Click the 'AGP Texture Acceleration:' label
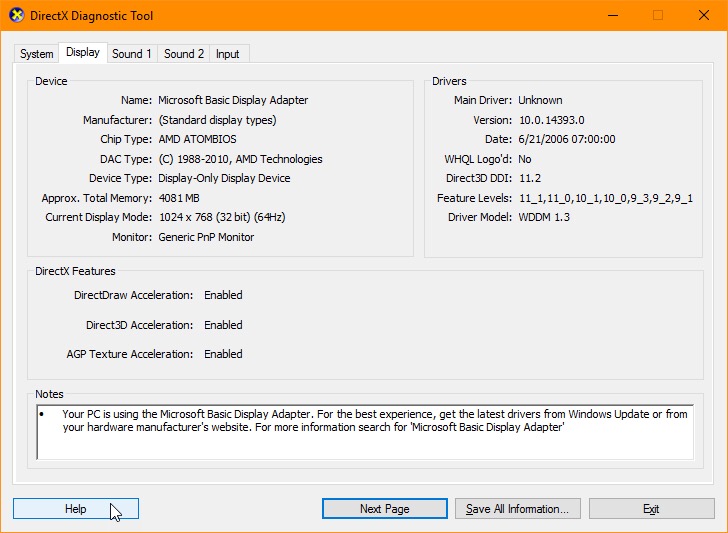The width and height of the screenshot is (728, 533). click(130, 354)
